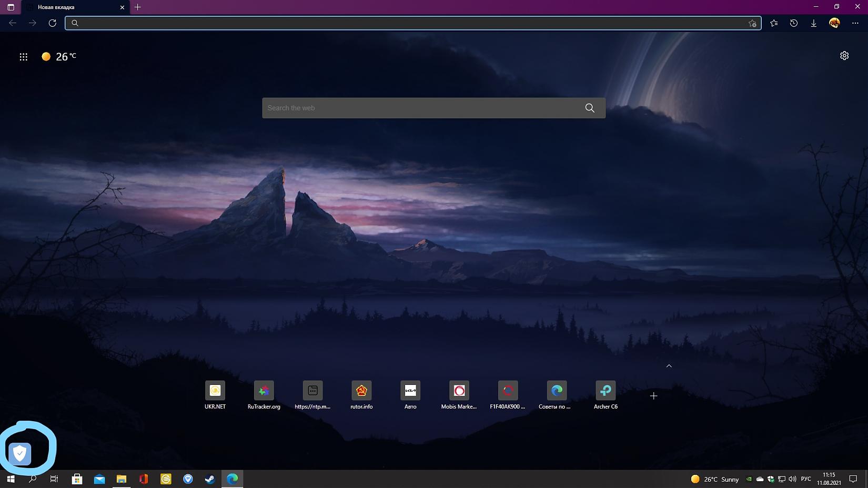Switch to the Новая вкладка tab
The width and height of the screenshot is (868, 488).
pos(74,7)
